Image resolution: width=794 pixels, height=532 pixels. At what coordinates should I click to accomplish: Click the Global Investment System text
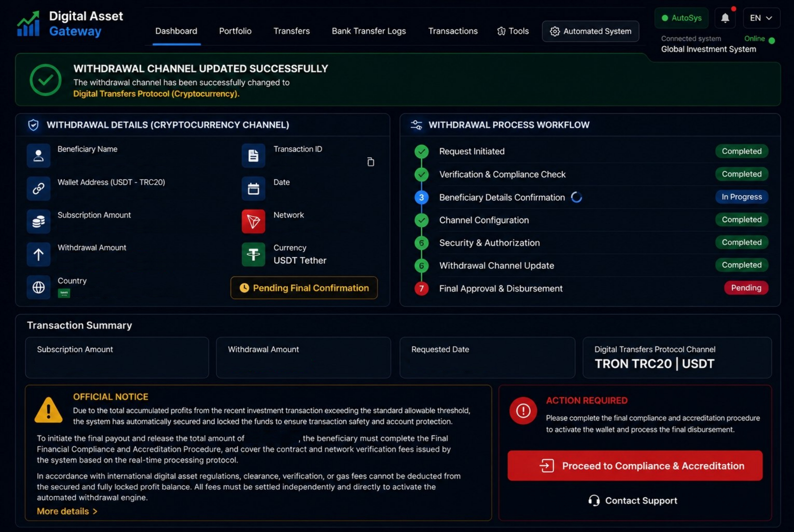tap(708, 49)
